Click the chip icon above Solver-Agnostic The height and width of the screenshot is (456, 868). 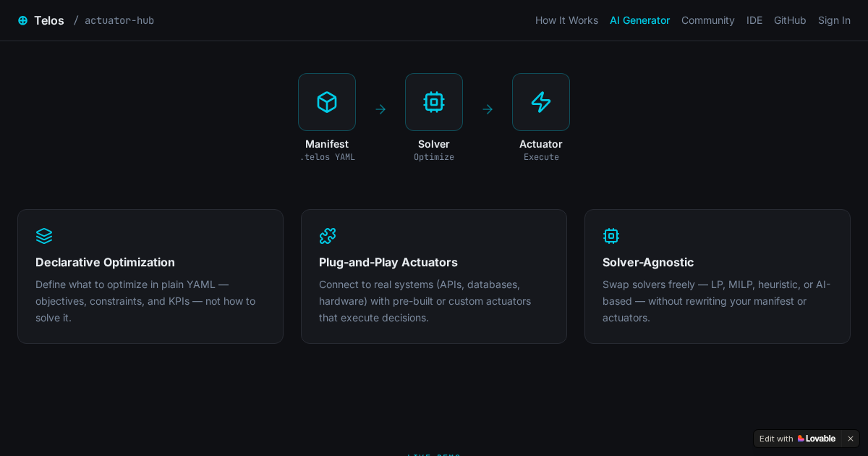pyautogui.click(x=611, y=236)
